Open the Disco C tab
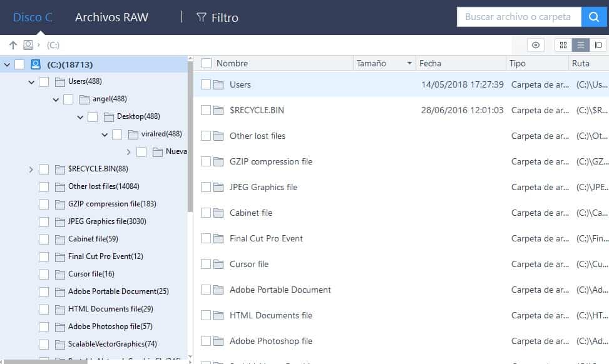Screen dimensions: 609x364 click(x=33, y=18)
